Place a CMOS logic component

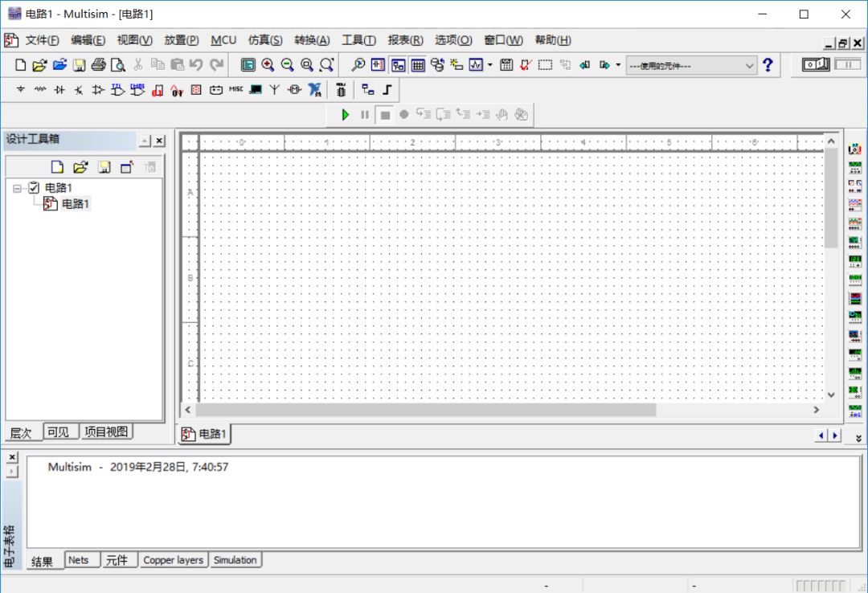pyautogui.click(x=137, y=89)
